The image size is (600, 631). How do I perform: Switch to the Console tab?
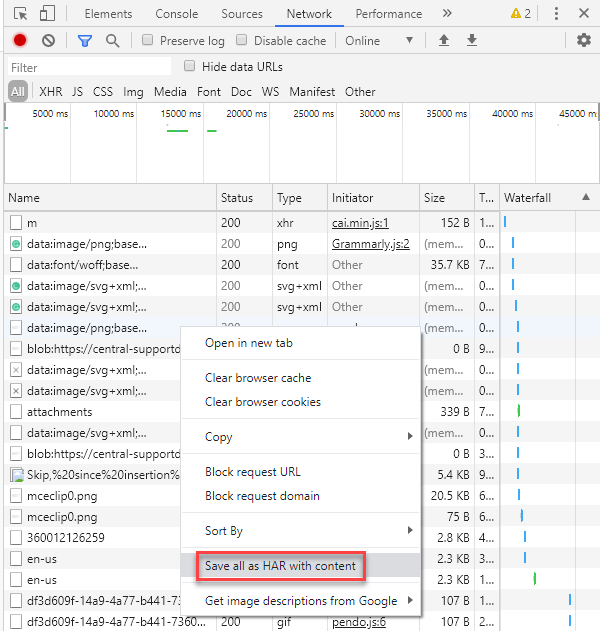pos(176,14)
